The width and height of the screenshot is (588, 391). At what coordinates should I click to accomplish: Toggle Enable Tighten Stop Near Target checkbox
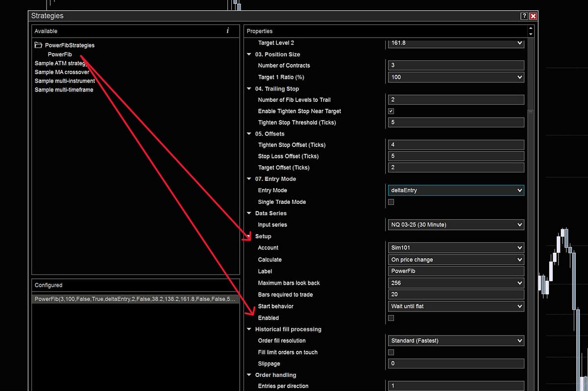pos(391,111)
